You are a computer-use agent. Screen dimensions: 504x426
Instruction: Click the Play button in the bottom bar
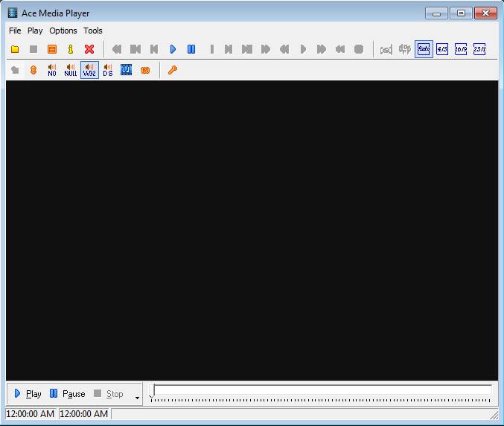point(28,393)
